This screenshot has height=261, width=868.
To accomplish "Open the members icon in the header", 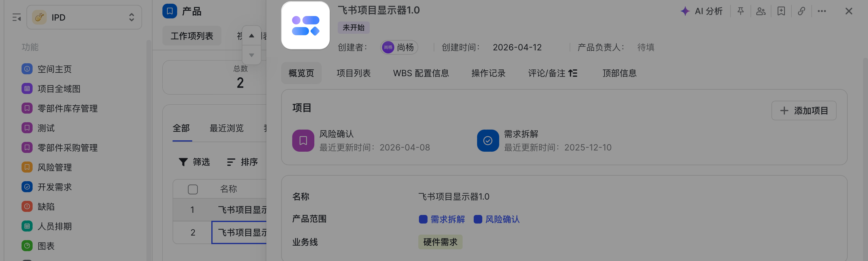I will click(761, 11).
